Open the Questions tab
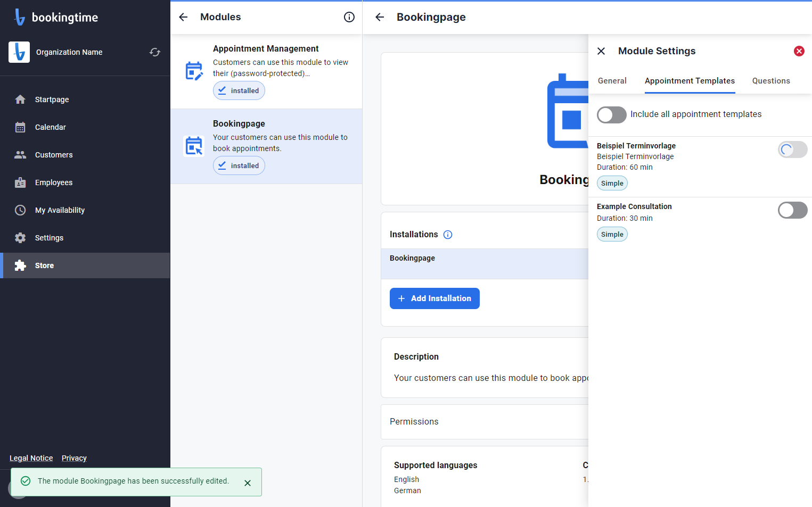 point(771,81)
